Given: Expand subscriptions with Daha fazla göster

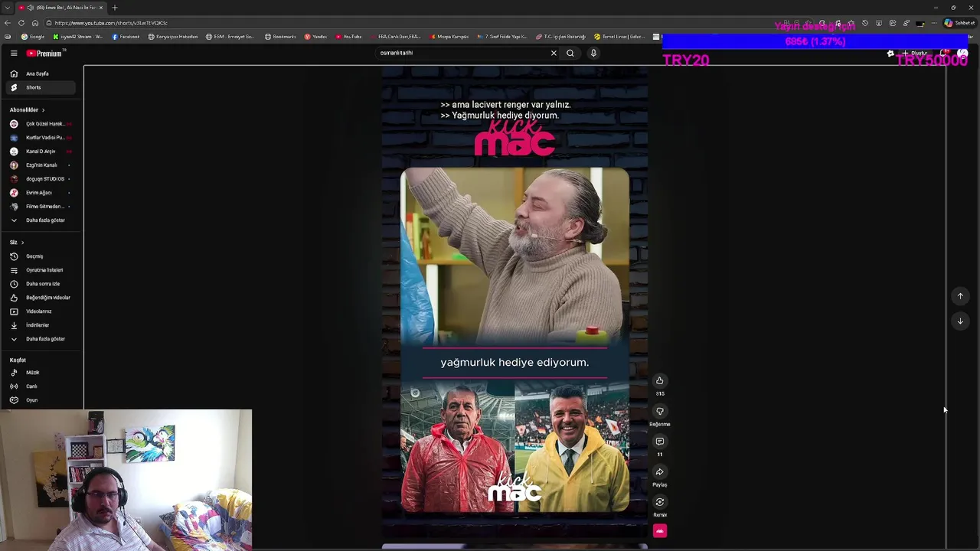Looking at the screenshot, I should (41, 220).
